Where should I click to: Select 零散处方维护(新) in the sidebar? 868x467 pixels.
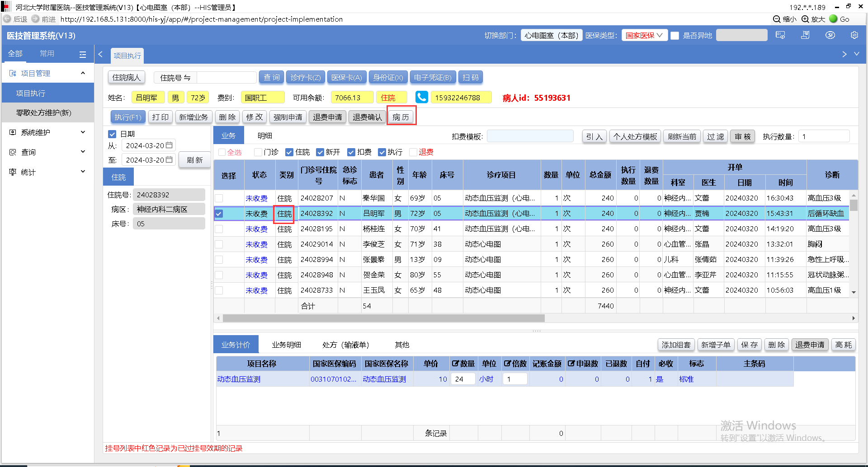44,112
